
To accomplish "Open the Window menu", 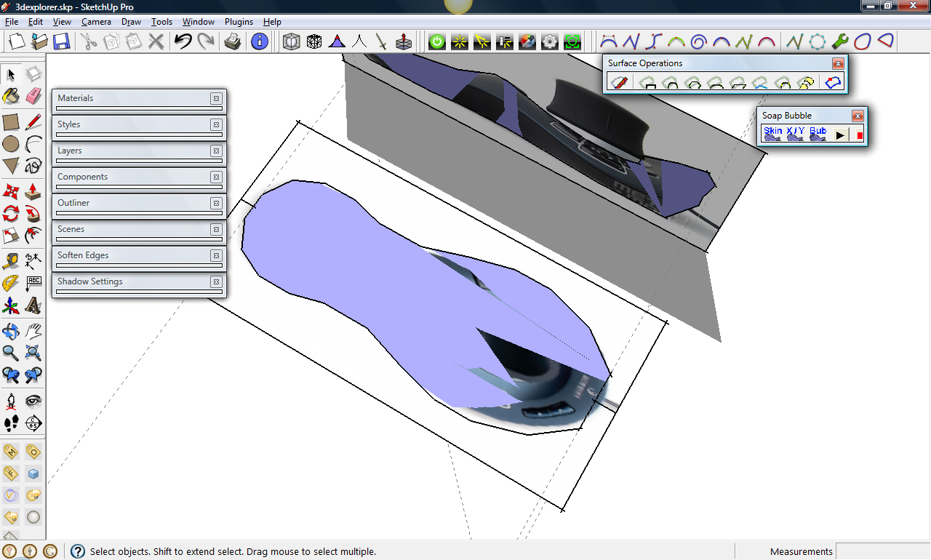I will (x=199, y=22).
